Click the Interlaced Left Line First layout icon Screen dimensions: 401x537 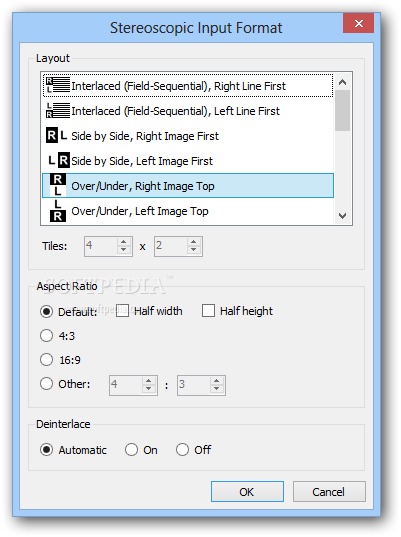click(58, 110)
